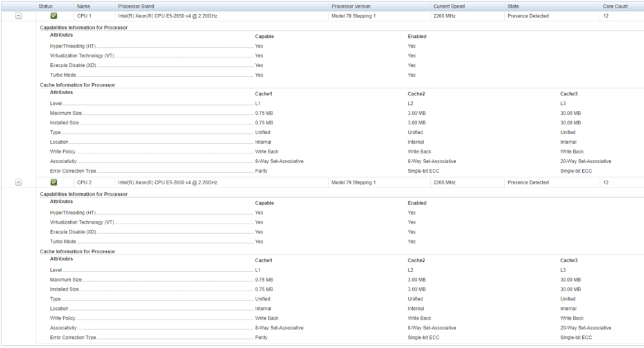This screenshot has width=644, height=348.
Task: Click the Write Policy label under CPU 1
Action: point(63,151)
